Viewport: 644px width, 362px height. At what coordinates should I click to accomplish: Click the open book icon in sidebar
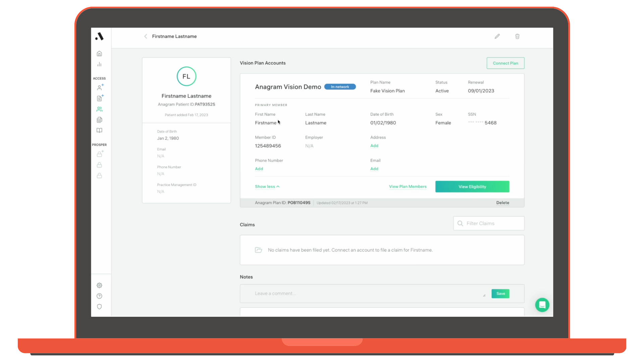(99, 130)
